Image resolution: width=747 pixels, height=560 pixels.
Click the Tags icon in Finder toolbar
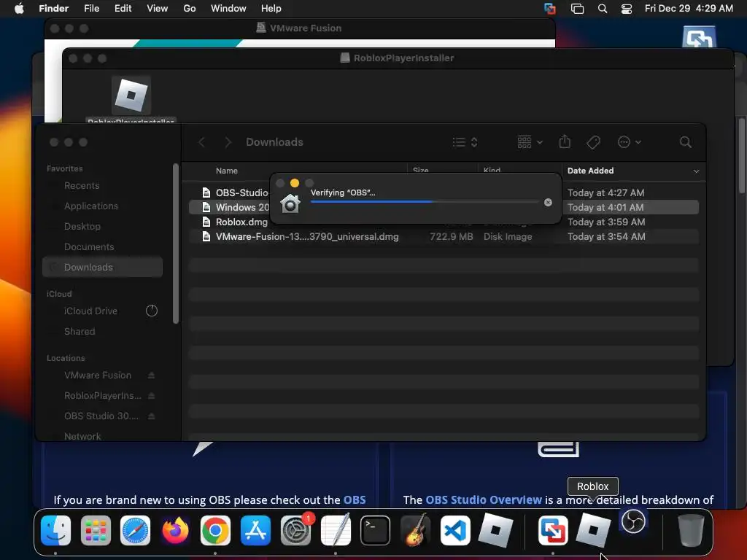[594, 142]
